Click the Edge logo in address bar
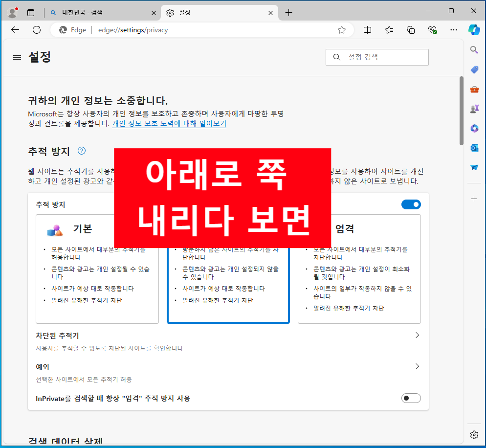The width and height of the screenshot is (486, 448). pyautogui.click(x=63, y=30)
